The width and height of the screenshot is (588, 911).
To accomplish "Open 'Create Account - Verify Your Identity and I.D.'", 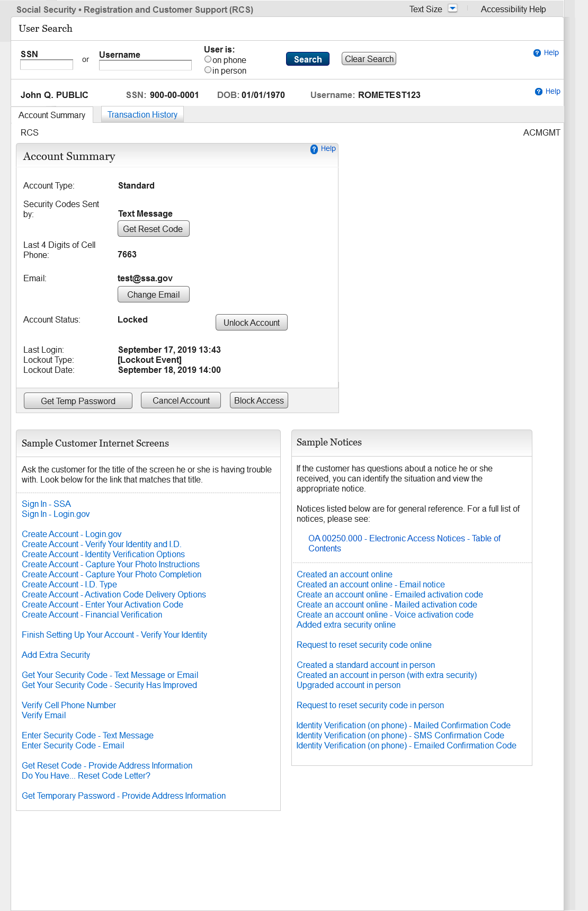I will [102, 544].
